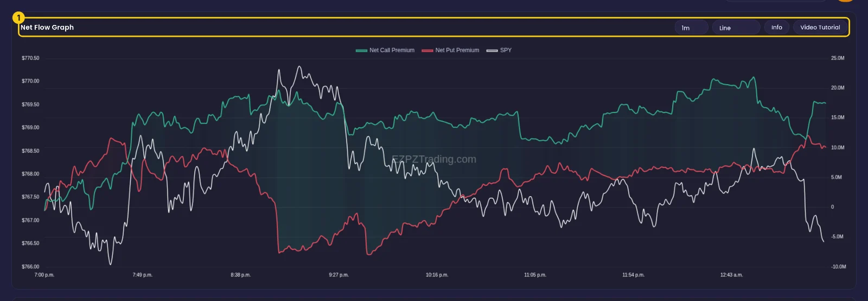Image resolution: width=868 pixels, height=301 pixels.
Task: Click the $768.50 price axis label
Action: [x=30, y=151]
